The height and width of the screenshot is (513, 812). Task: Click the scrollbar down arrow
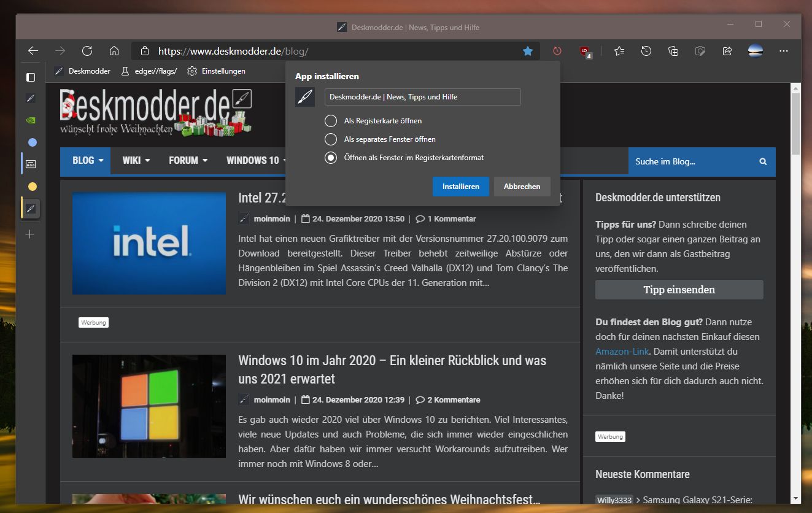point(795,498)
